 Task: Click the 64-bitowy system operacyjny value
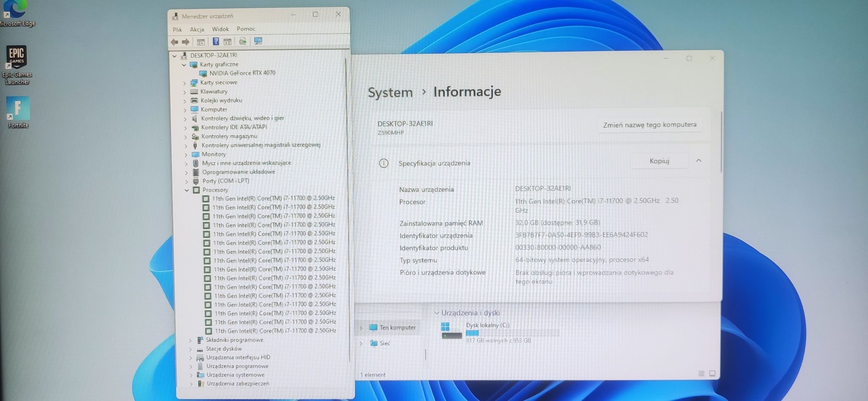tap(582, 260)
